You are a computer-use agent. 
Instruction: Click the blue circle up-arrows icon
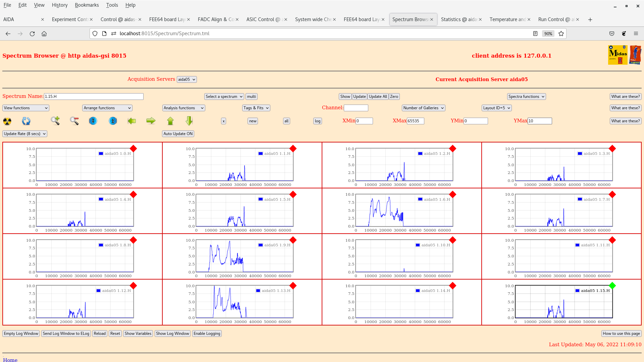pos(113,121)
